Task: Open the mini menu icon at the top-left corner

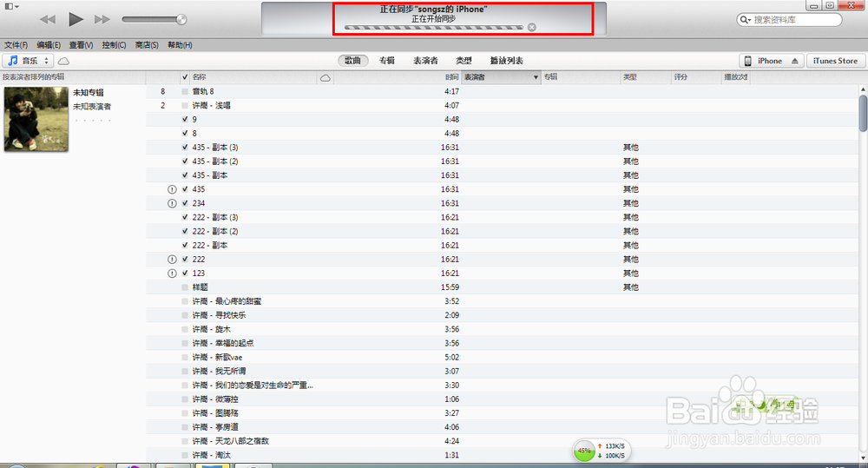Action: (x=11, y=6)
